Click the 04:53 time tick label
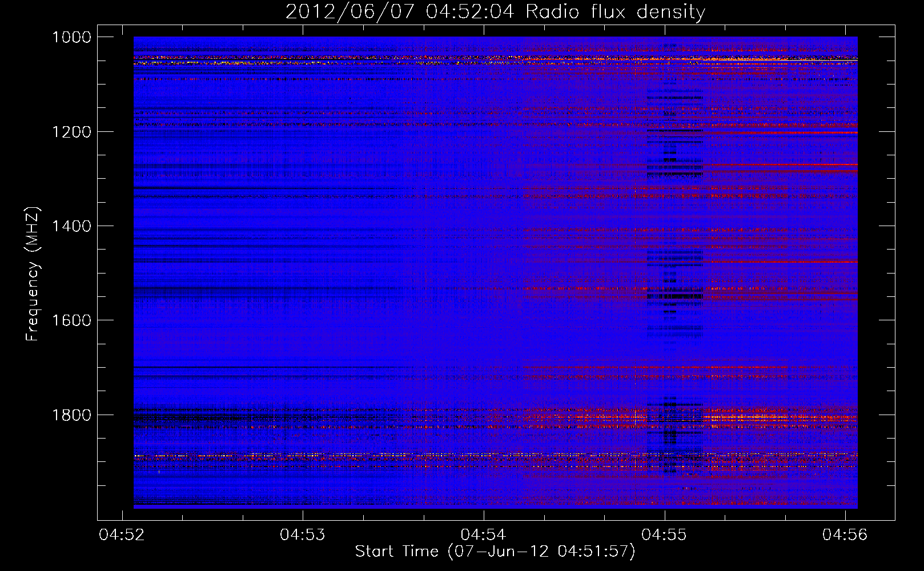Viewport: 924px width, 571px height. pyautogui.click(x=303, y=534)
